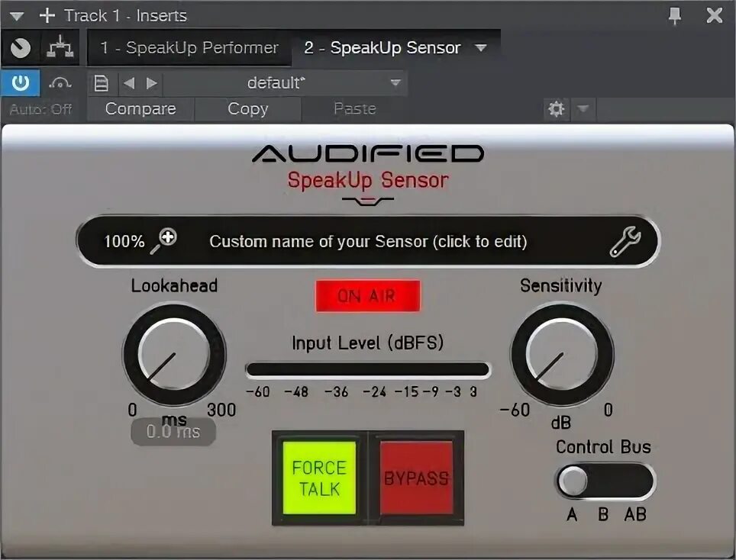Click the preset file document icon
The width and height of the screenshot is (736, 560).
(102, 83)
